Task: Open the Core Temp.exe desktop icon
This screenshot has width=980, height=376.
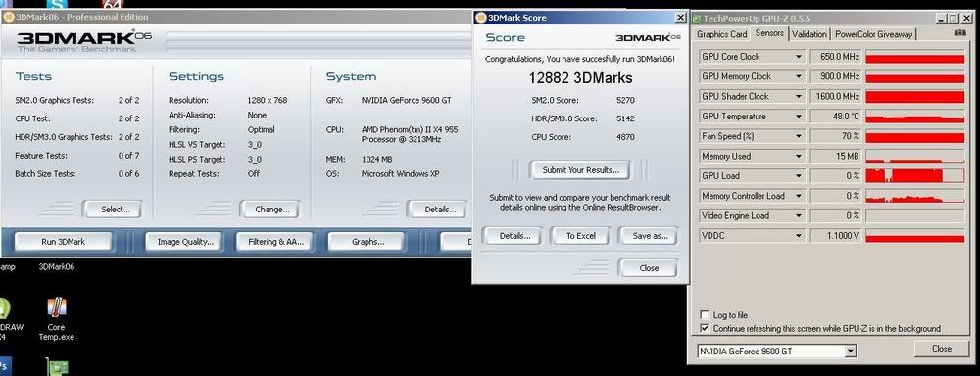Action: tap(56, 318)
